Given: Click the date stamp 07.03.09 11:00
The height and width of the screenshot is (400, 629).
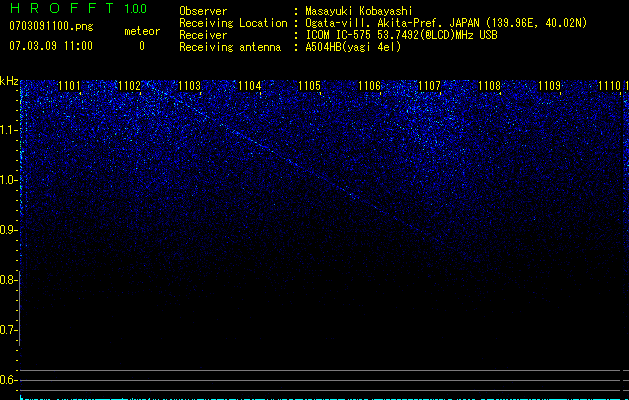Looking at the screenshot, I should [x=51, y=46].
